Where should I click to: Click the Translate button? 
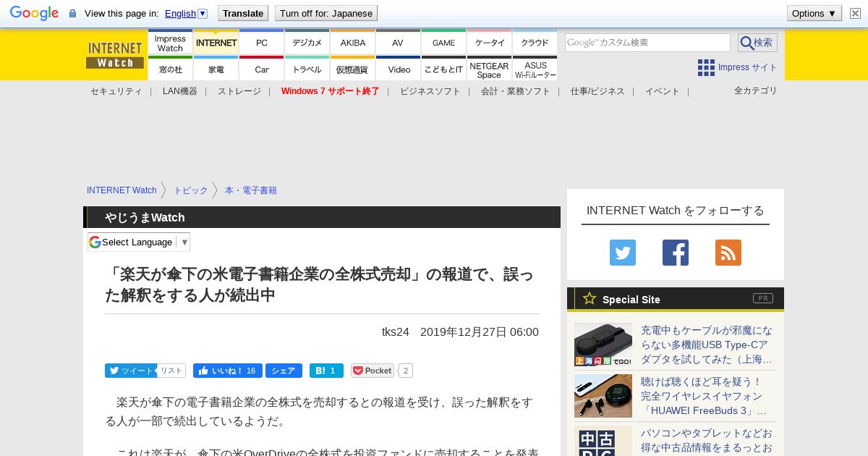click(x=242, y=13)
